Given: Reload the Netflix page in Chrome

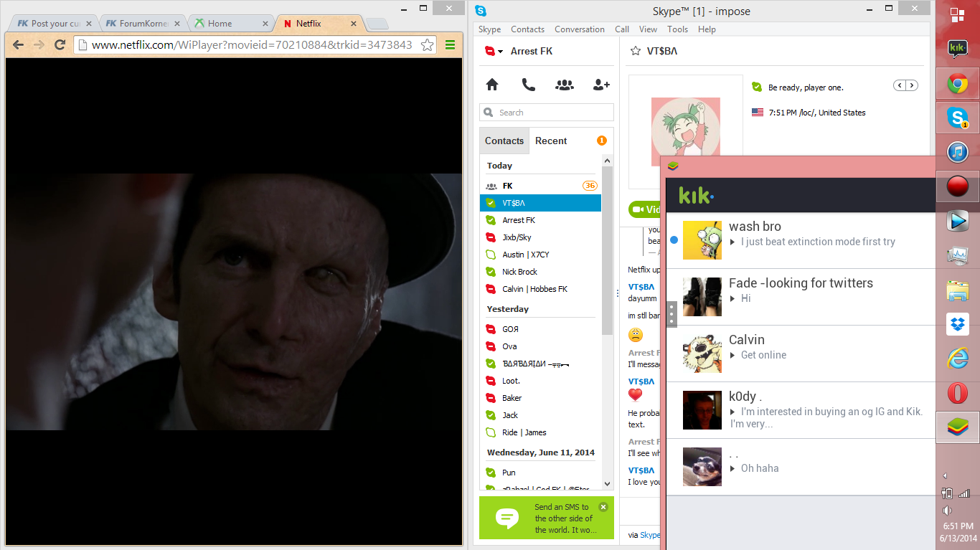Looking at the screenshot, I should (60, 44).
